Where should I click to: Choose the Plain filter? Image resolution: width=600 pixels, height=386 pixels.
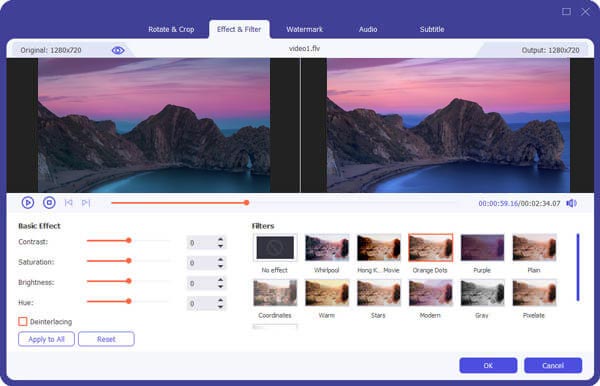coord(534,248)
